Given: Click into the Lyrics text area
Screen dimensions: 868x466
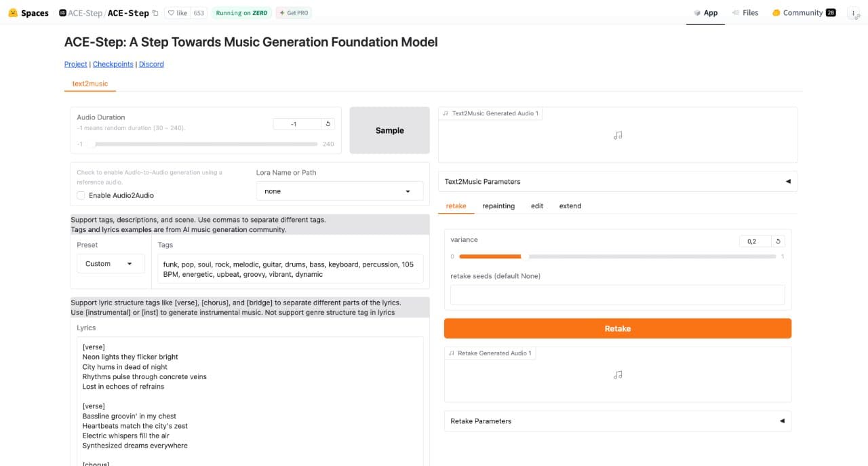Looking at the screenshot, I should click(250, 400).
